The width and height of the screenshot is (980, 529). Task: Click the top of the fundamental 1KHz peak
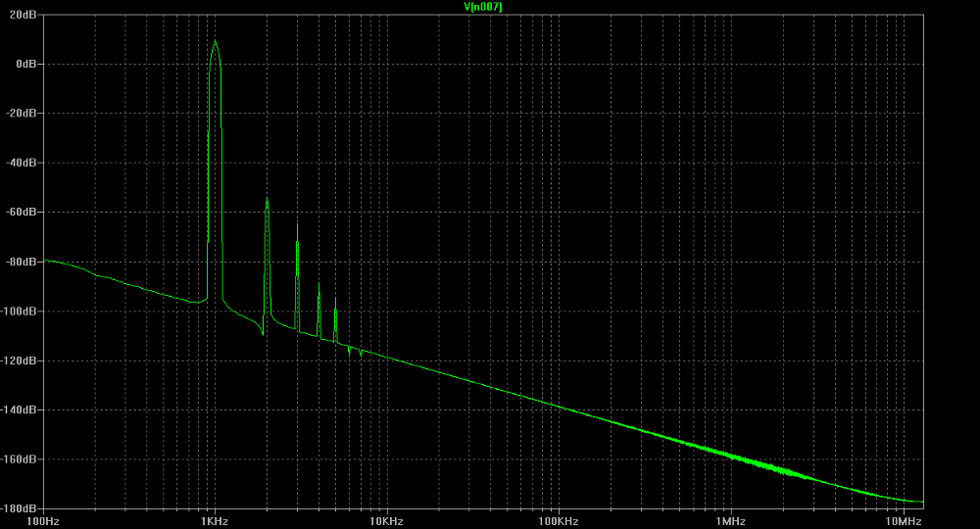(x=215, y=41)
